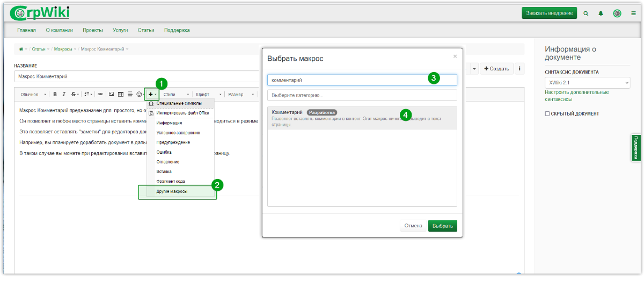Select 'Предупреждение' menu item

(180, 142)
